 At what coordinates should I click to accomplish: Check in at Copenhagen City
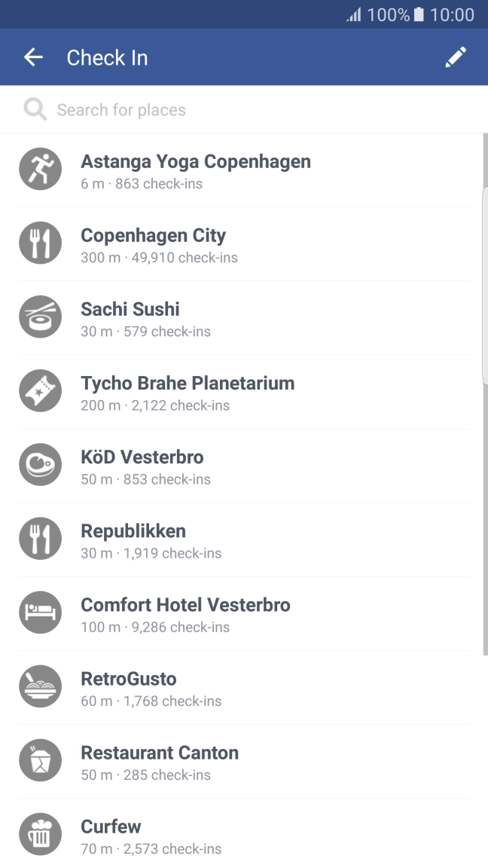[x=154, y=243]
